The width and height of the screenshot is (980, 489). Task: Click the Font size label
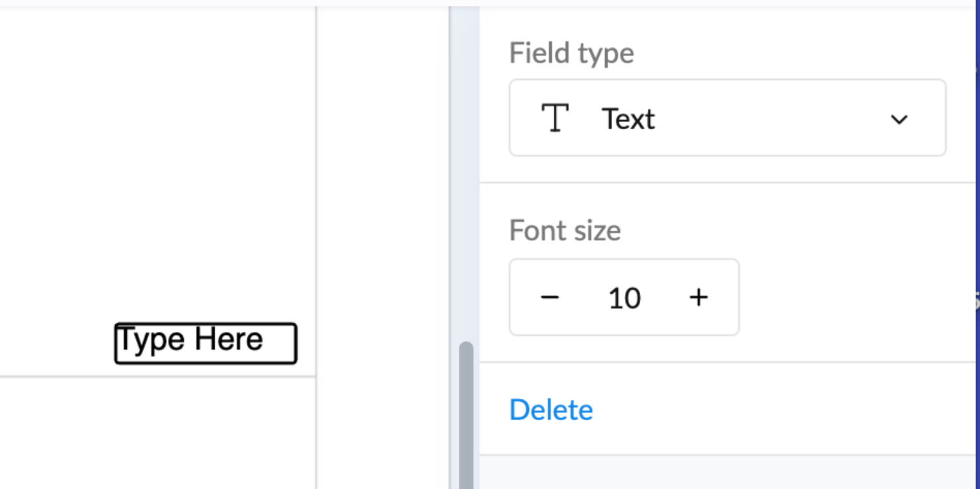[565, 231]
